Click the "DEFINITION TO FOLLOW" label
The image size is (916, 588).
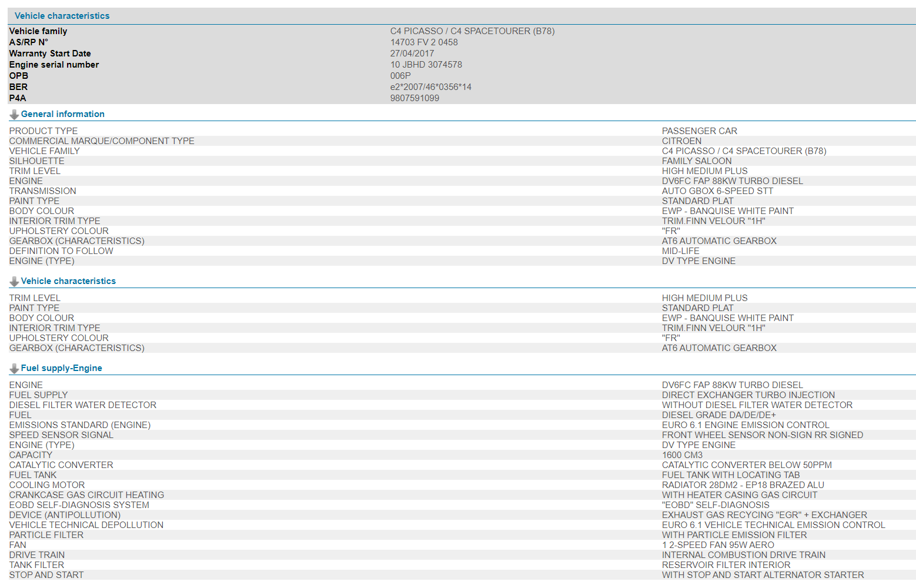point(61,251)
